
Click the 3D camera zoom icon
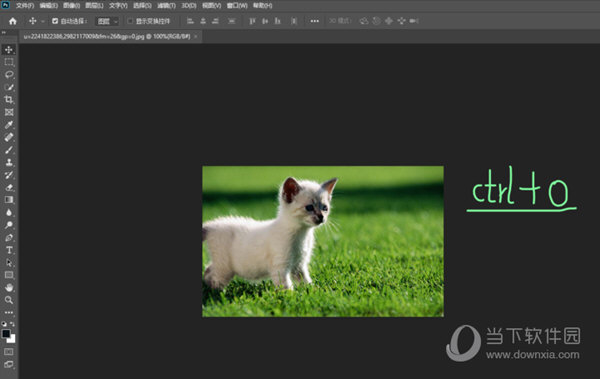tap(414, 21)
